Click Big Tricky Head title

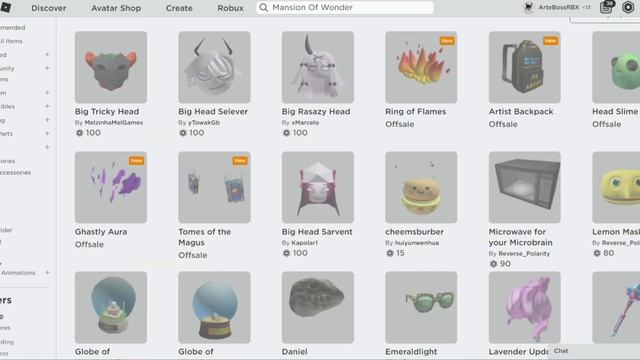(x=107, y=111)
